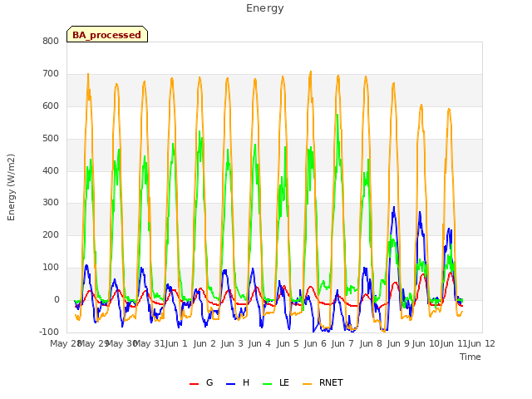532x399 pixels.
Task: Click the 200 y-axis tick label
Action: (x=51, y=234)
